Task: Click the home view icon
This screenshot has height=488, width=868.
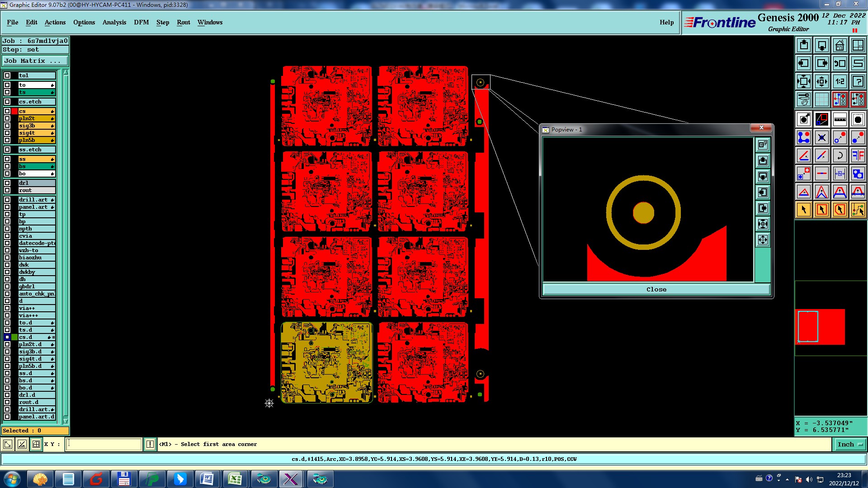Action: click(840, 45)
